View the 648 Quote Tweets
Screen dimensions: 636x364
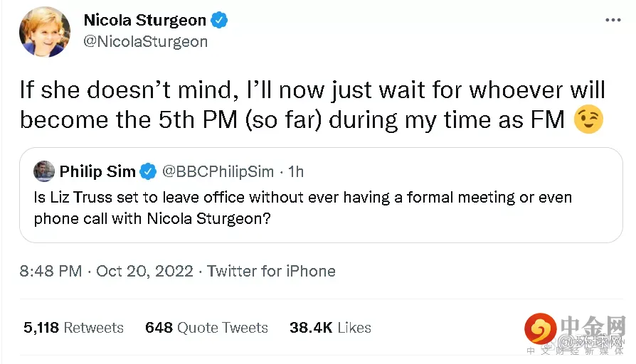(206, 328)
